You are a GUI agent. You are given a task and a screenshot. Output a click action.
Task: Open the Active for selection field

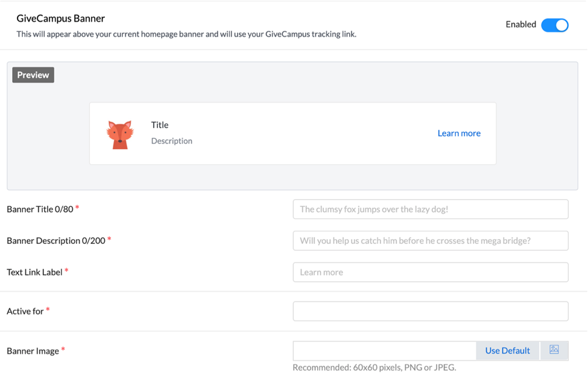pos(431,311)
